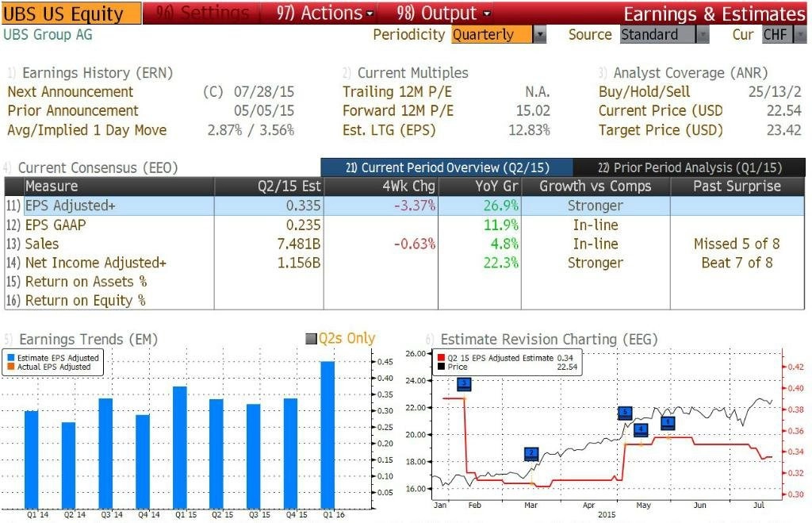
Task: Click the 22.3% Net Income YoY growth
Action: pyautogui.click(x=501, y=263)
